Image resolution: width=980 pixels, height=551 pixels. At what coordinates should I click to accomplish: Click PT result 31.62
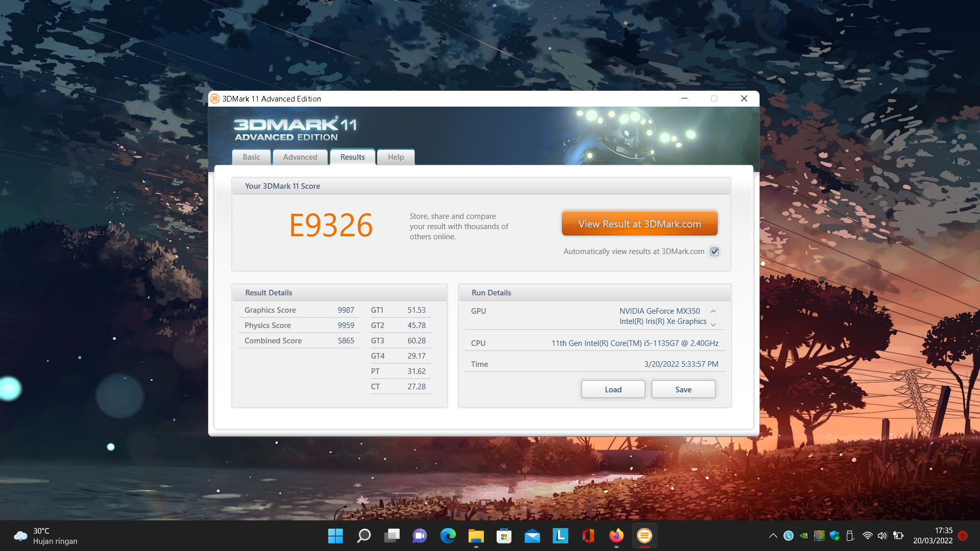click(x=416, y=371)
